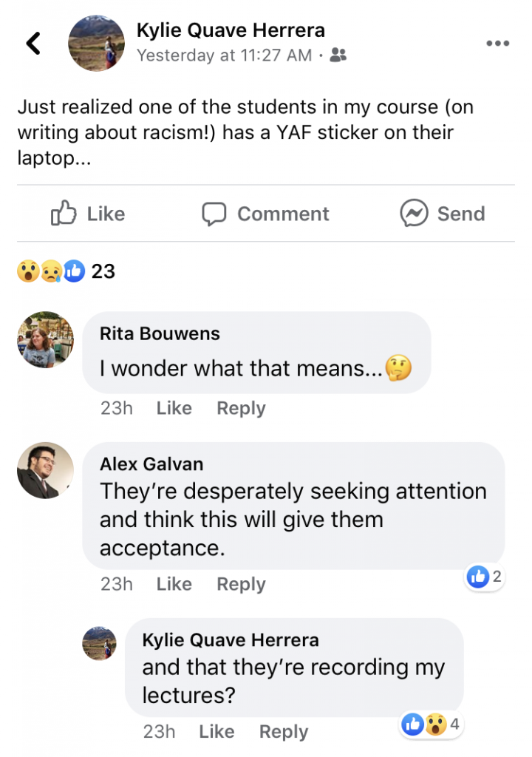Like Alex Galvan's comment

174,584
